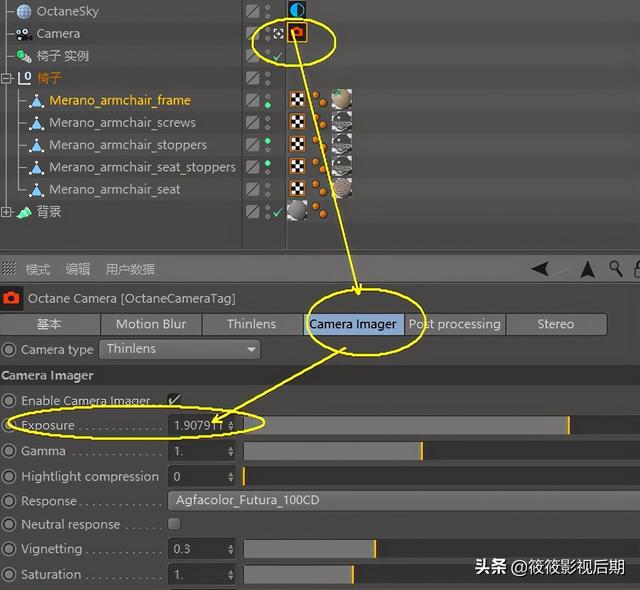640x590 pixels.
Task: Toggle Neutral response checkbox
Action: click(174, 523)
